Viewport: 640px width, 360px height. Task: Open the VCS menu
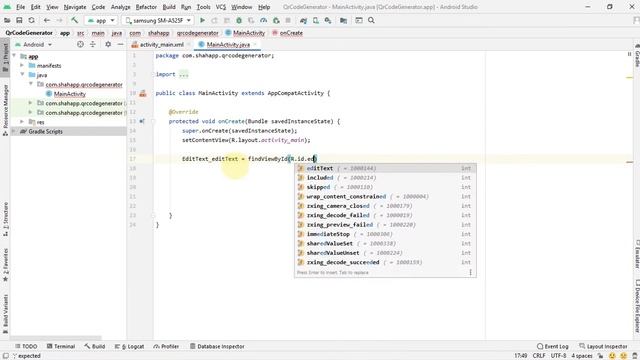pyautogui.click(x=221, y=7)
